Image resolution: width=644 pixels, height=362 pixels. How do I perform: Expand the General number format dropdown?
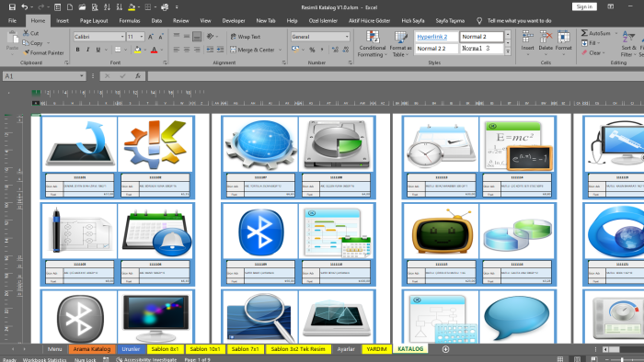pos(347,37)
